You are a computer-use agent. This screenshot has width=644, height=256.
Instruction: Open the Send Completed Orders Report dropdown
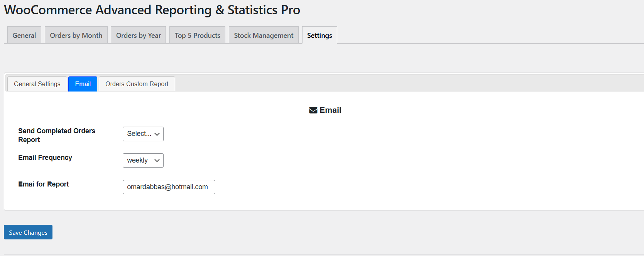[143, 134]
